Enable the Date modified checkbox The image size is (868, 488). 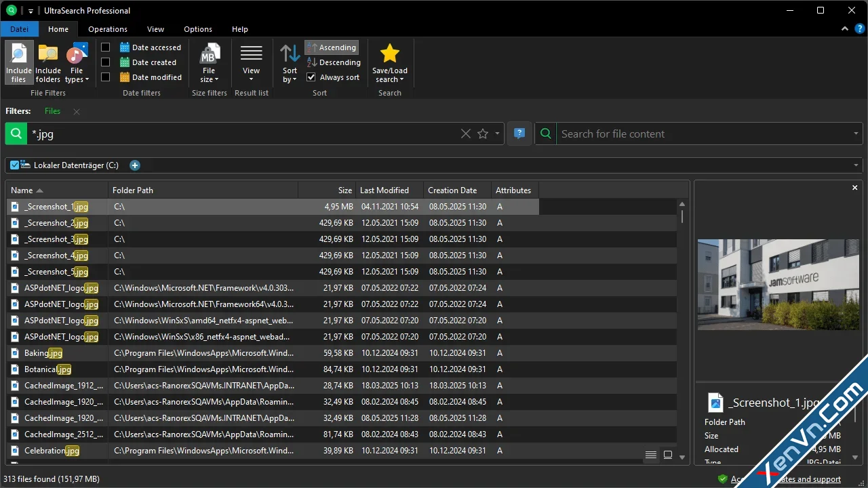[x=106, y=77]
